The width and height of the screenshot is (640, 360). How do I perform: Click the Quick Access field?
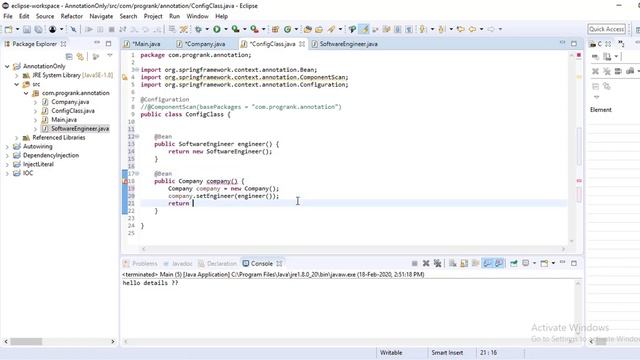coord(607,29)
